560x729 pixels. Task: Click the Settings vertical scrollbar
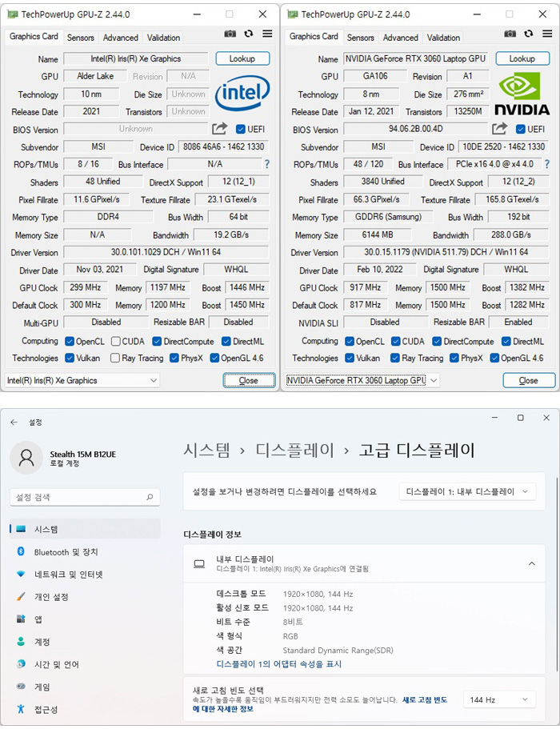point(557,575)
